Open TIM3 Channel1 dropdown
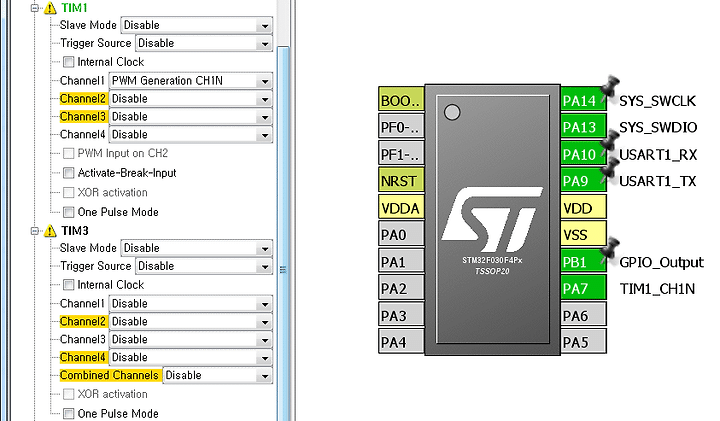 191,303
